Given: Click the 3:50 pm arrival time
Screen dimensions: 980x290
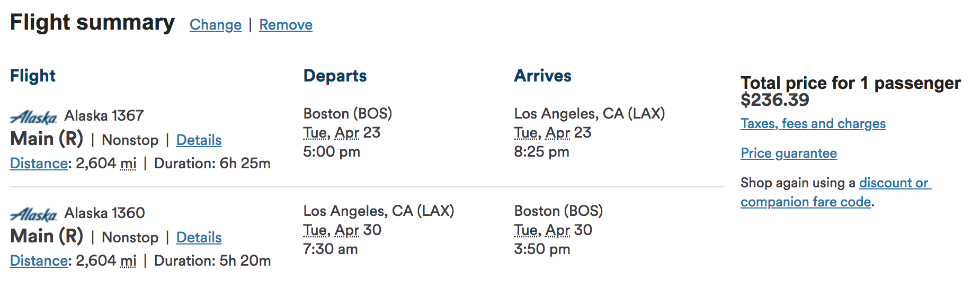Looking at the screenshot, I should (541, 249).
